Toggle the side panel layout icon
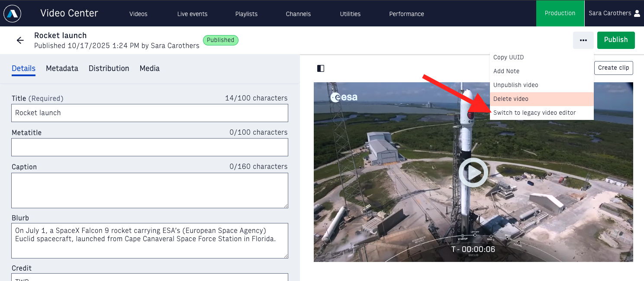The image size is (644, 281). pos(321,68)
